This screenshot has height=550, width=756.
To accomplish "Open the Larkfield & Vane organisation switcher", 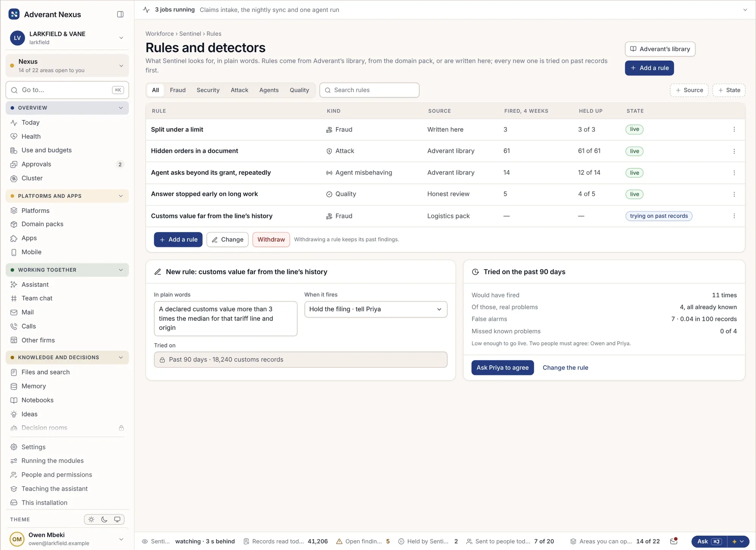I will pyautogui.click(x=67, y=38).
